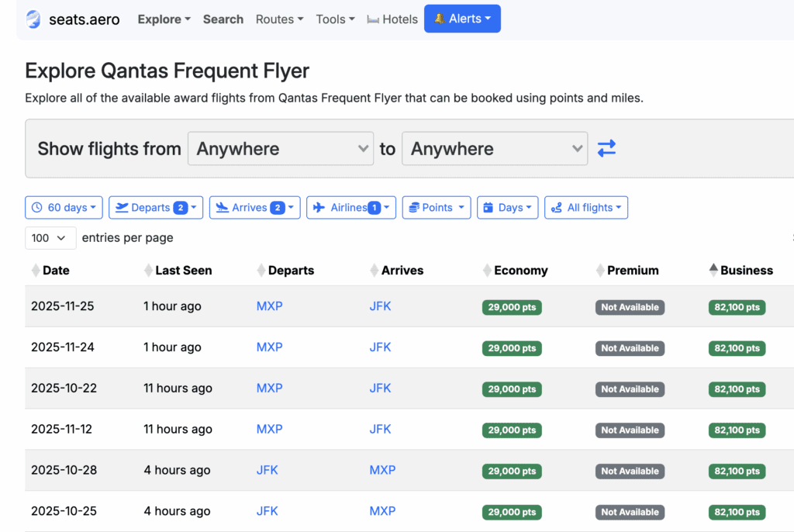The image size is (794, 532).
Task: Sort by Date column arrows
Action: click(36, 271)
